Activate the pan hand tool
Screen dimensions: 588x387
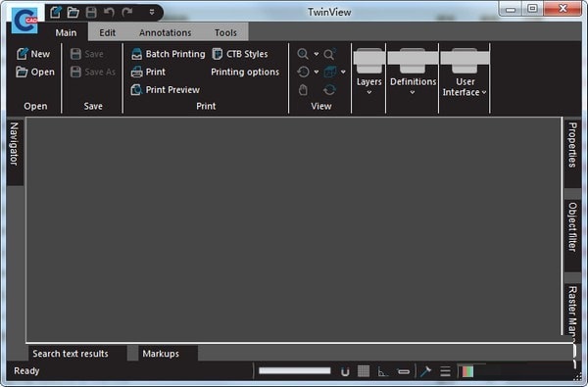pos(303,90)
